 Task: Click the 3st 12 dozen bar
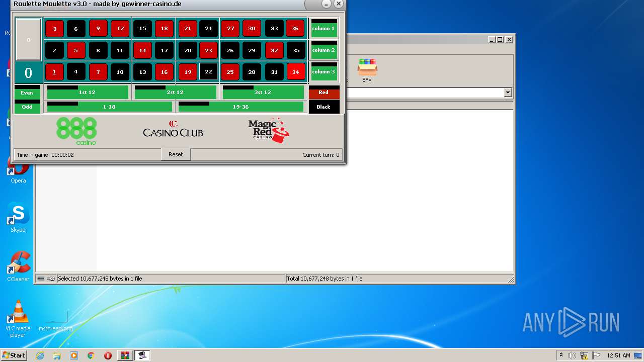(x=263, y=93)
